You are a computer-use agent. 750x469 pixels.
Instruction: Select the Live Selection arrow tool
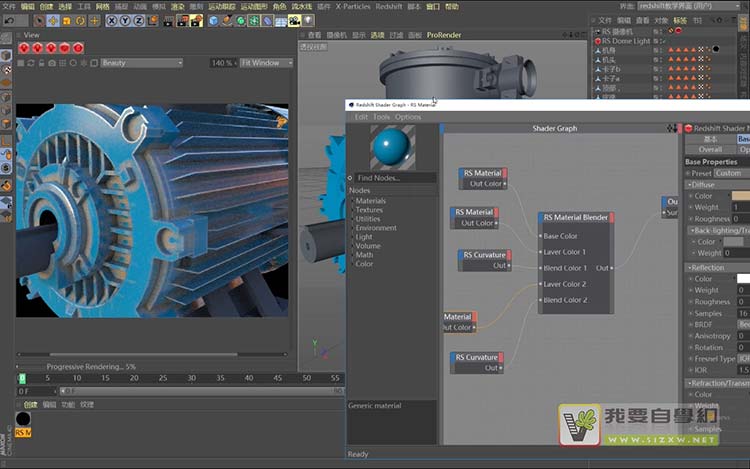(x=39, y=21)
